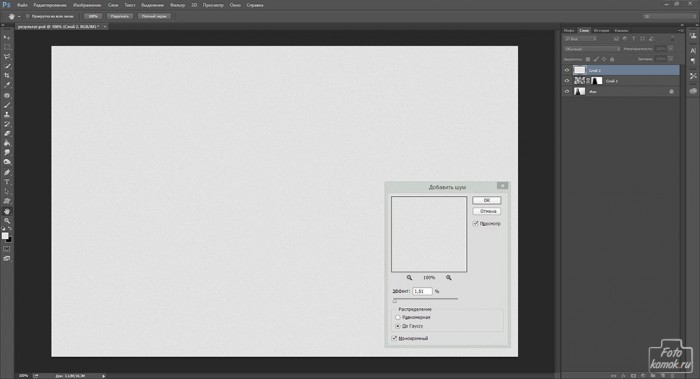This screenshot has height=379, width=700.
Task: Zoom in the noise dialog preview
Action: click(x=449, y=278)
